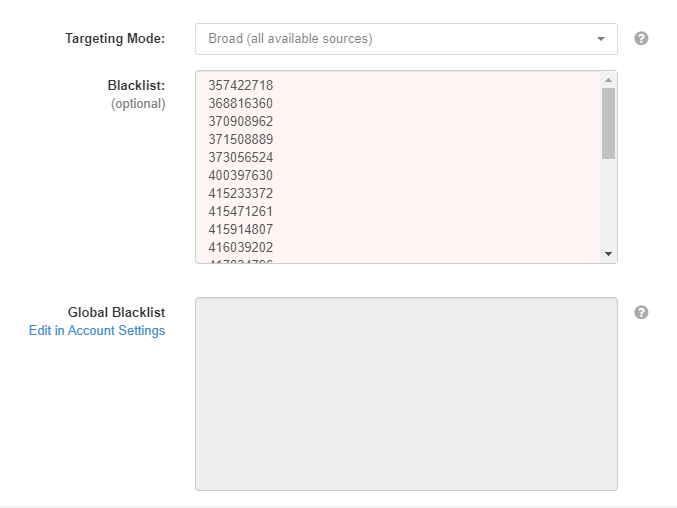Click Blacklist scrollbar down arrow
Viewport: 677px width, 508px height.
(x=608, y=254)
